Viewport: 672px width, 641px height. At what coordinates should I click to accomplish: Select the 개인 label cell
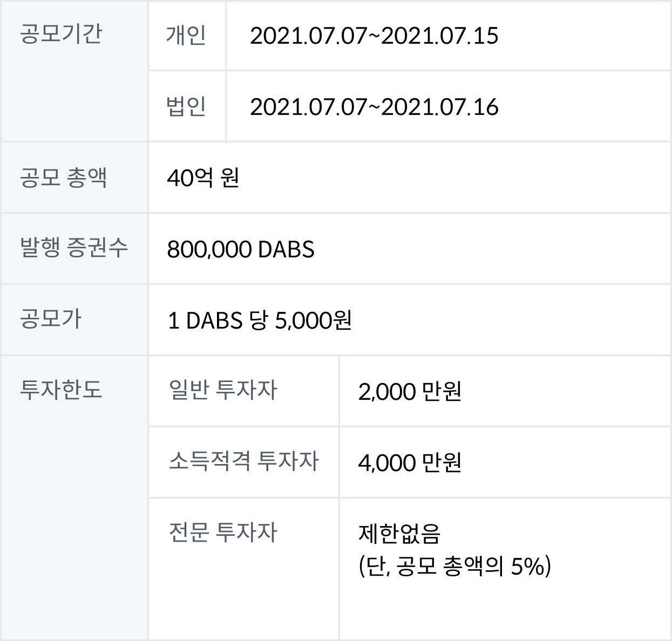[x=187, y=36]
